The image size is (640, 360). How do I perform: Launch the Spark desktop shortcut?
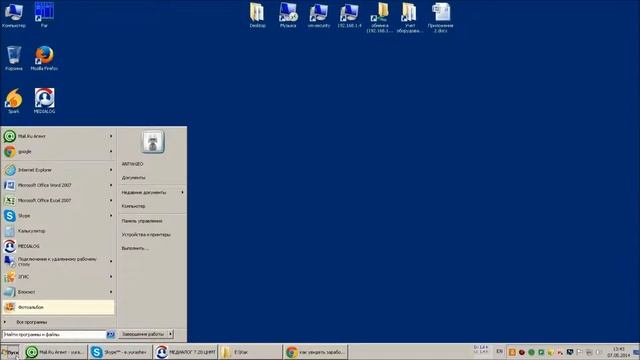coord(13,101)
